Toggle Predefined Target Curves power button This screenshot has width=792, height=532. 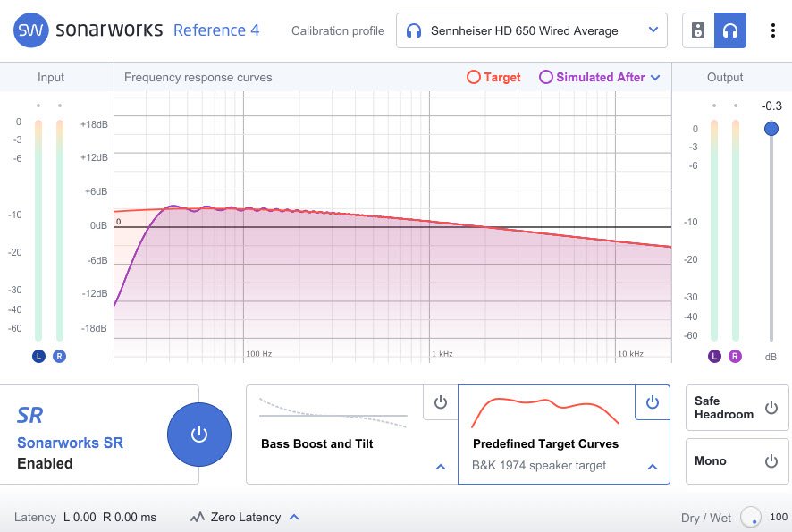pyautogui.click(x=652, y=402)
